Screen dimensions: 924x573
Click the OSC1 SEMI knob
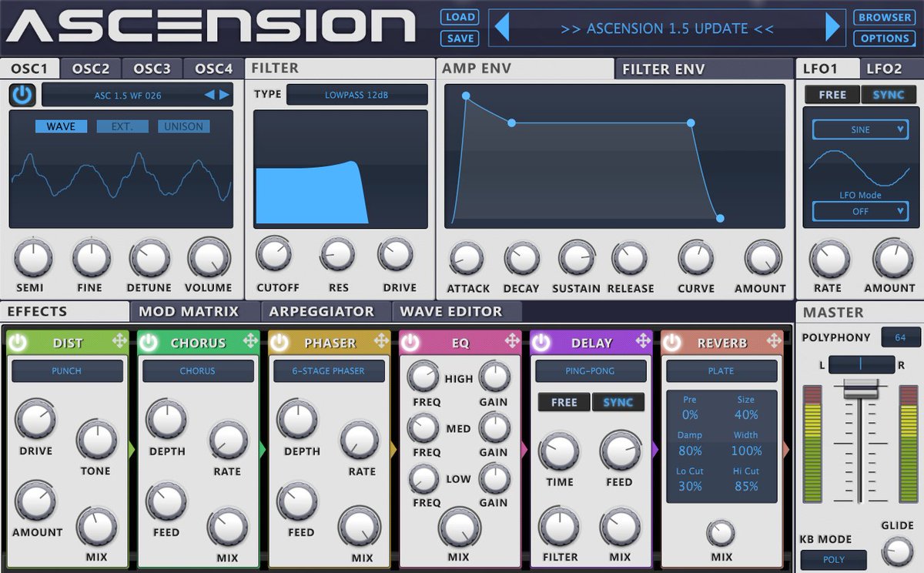coord(33,258)
